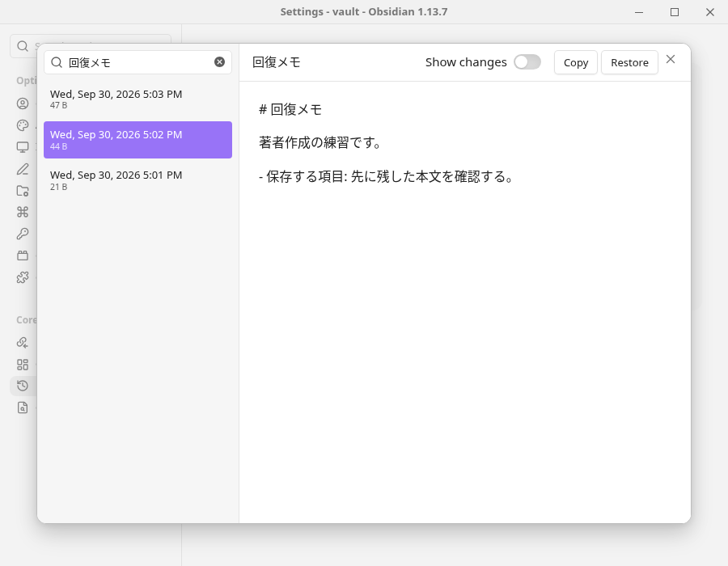Open the Appearance palette icon in sidebar
This screenshot has height=566, width=728.
pyautogui.click(x=23, y=125)
